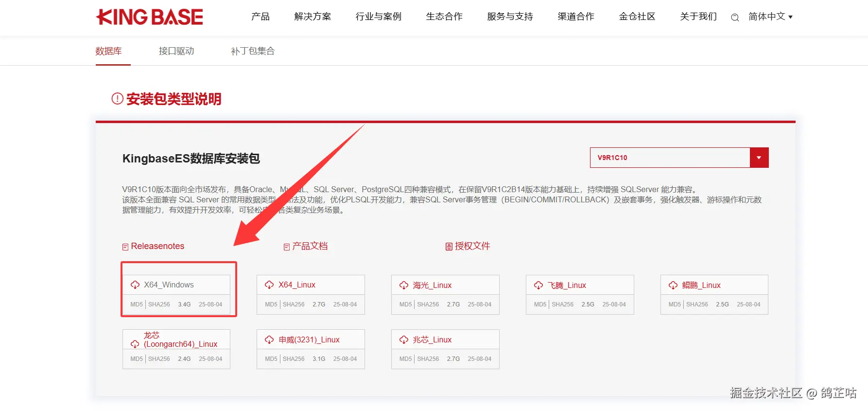This screenshot has height=411, width=868.
Task: Open the search magnifier icon
Action: click(735, 18)
